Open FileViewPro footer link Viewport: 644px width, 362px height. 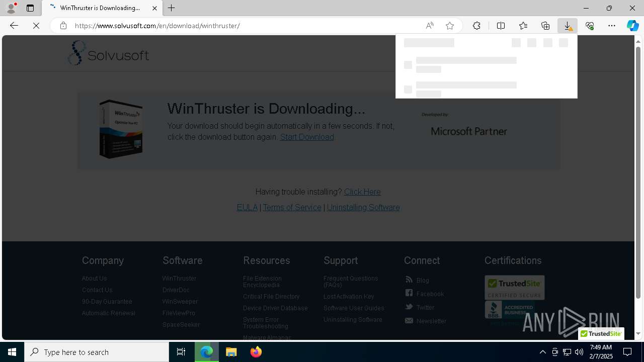(179, 313)
